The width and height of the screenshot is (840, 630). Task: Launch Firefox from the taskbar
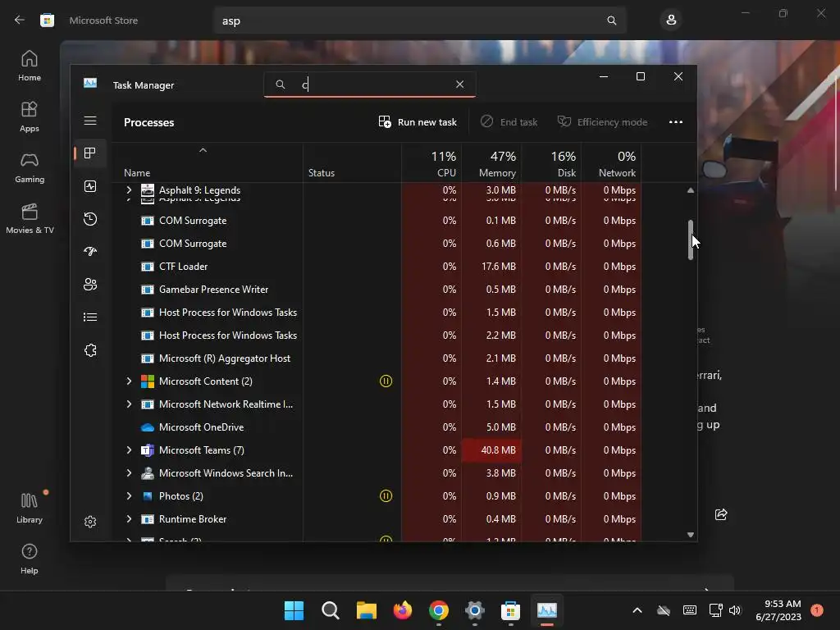402,610
